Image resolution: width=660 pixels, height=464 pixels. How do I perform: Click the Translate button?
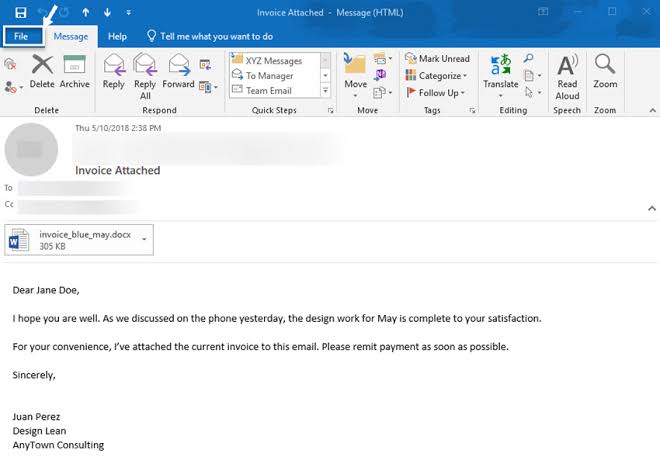(500, 76)
